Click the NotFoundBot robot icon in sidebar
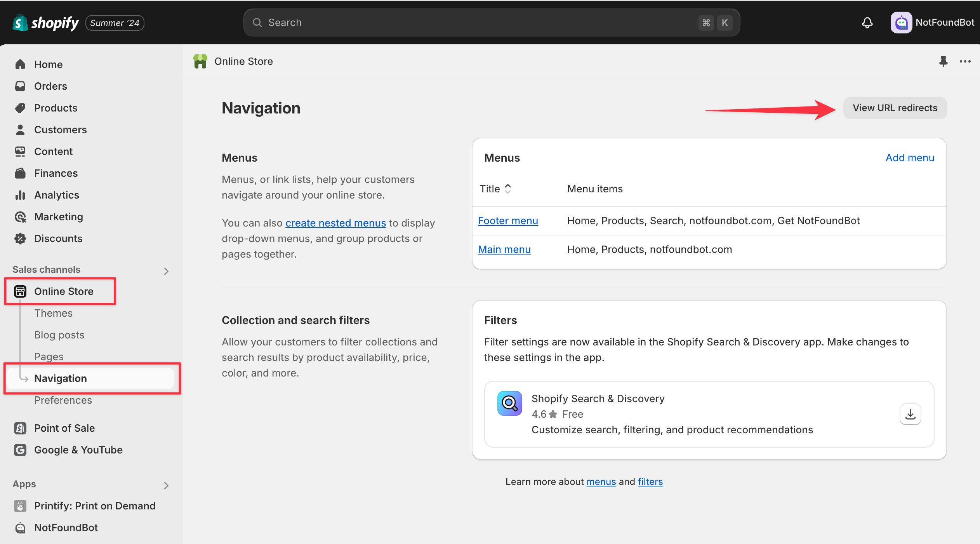The height and width of the screenshot is (544, 980). (x=20, y=527)
